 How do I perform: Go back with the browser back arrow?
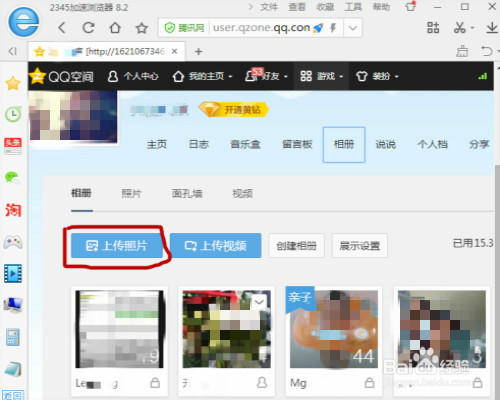click(x=62, y=27)
